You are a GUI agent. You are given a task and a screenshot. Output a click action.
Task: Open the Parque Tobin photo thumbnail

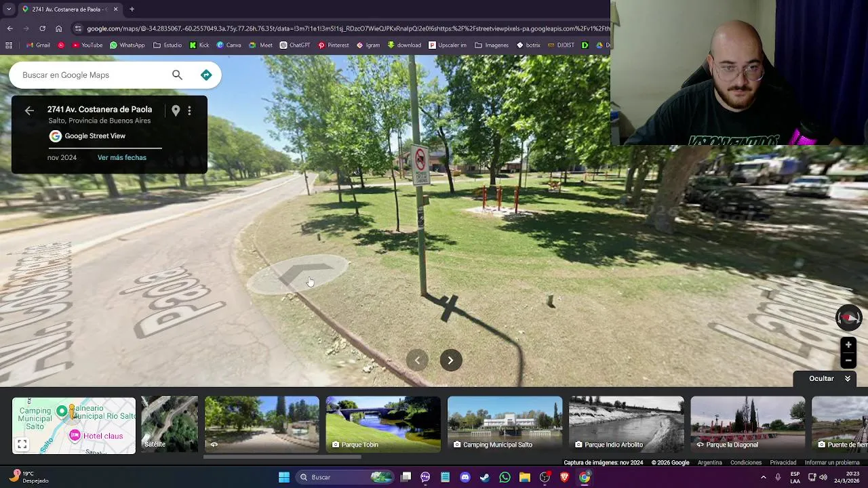pos(383,425)
